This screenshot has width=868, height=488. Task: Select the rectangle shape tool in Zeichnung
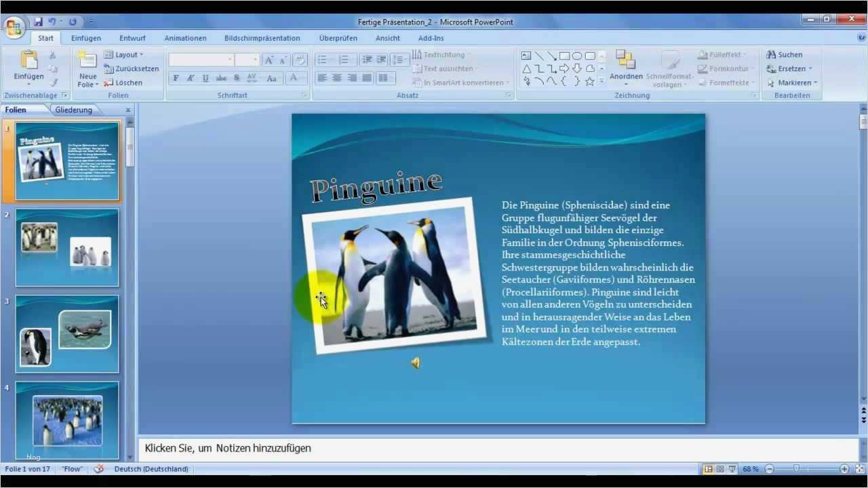(564, 56)
